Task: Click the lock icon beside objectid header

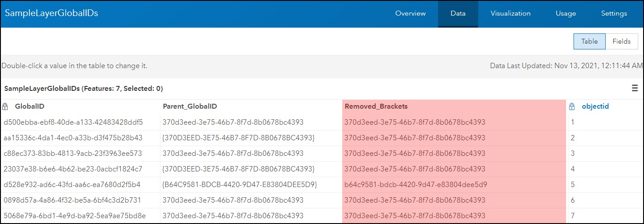Action: pyautogui.click(x=572, y=106)
